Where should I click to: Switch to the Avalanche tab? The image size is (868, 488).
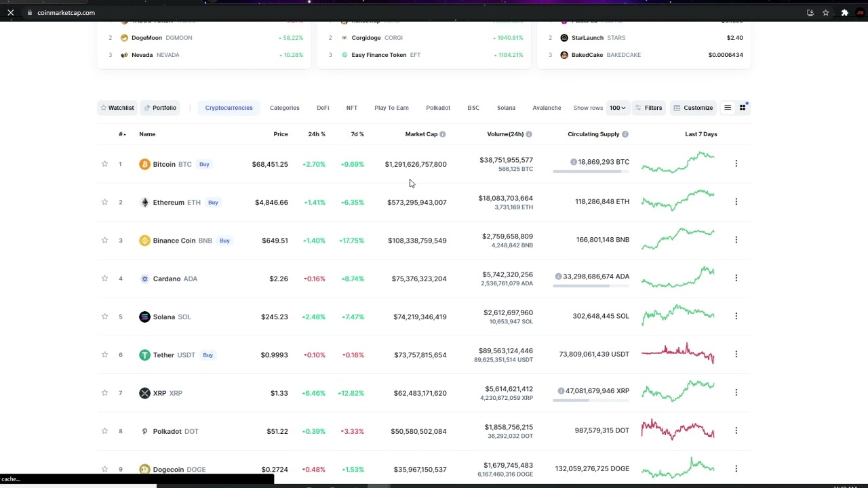(x=547, y=108)
